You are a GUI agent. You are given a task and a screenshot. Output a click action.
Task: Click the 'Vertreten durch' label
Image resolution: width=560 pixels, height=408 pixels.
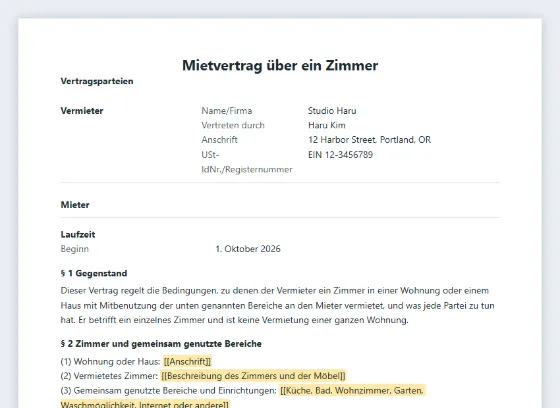[x=233, y=125]
